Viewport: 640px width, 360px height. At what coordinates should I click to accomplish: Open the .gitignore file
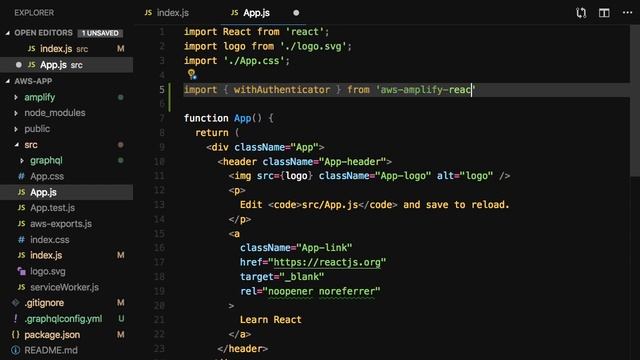tap(44, 303)
